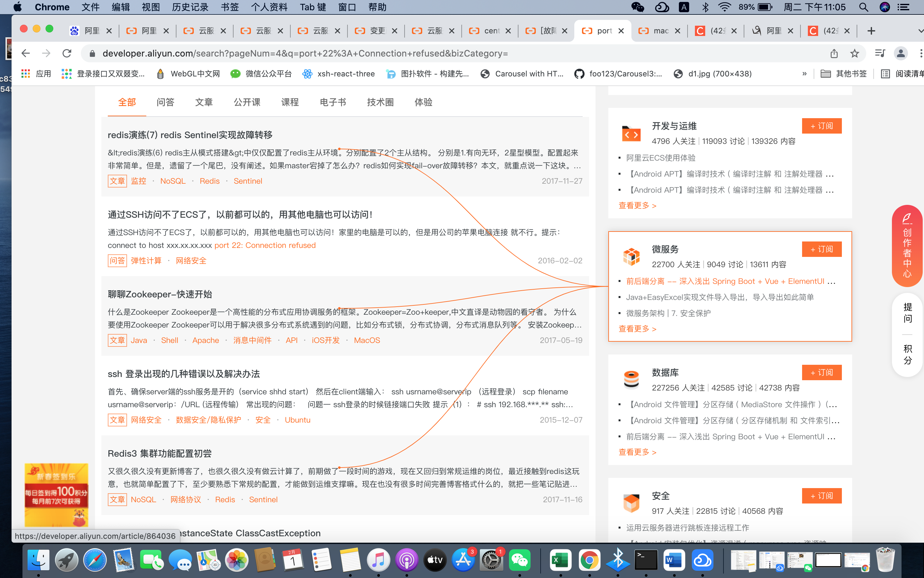
Task: Open the Chrome profile avatar
Action: [x=901, y=54]
